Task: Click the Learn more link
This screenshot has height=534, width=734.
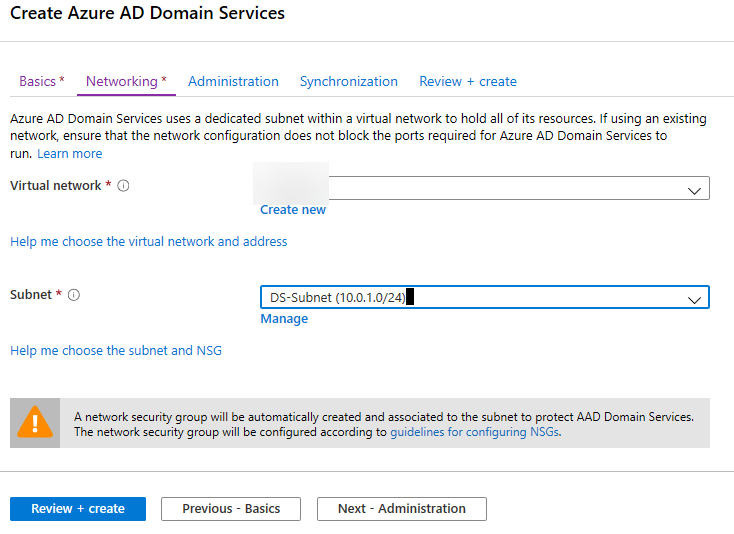Action: point(70,154)
